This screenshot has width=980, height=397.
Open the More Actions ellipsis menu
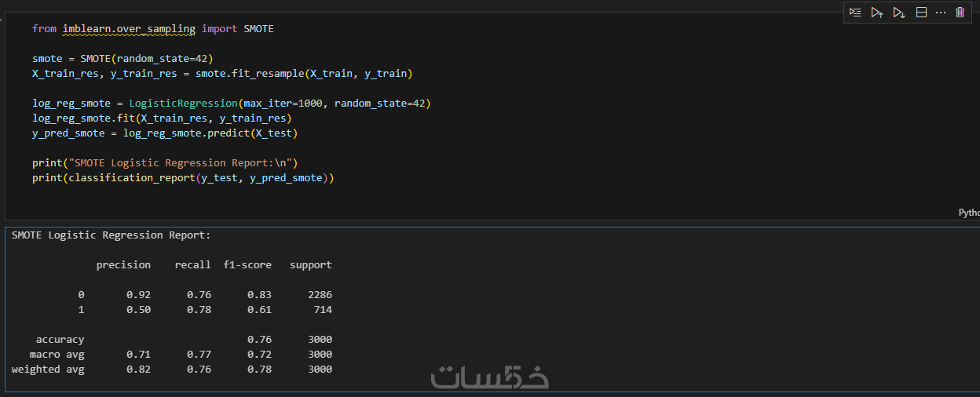click(x=941, y=13)
